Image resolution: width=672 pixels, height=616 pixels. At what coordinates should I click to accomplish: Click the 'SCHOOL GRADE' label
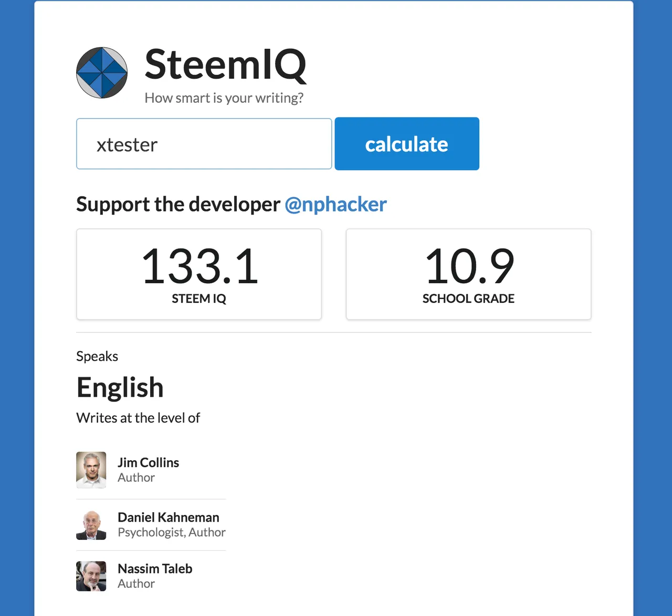(x=468, y=299)
